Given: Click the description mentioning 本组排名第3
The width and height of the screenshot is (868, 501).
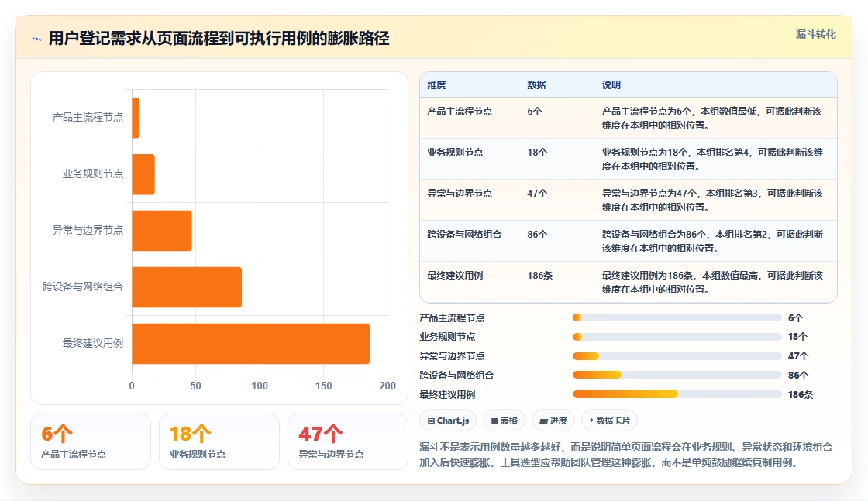Looking at the screenshot, I should [712, 200].
